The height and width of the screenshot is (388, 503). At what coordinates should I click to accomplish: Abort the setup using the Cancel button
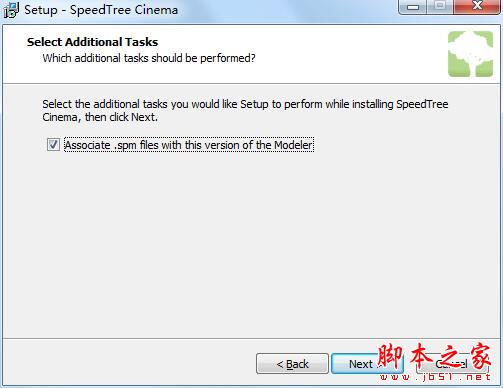point(452,364)
